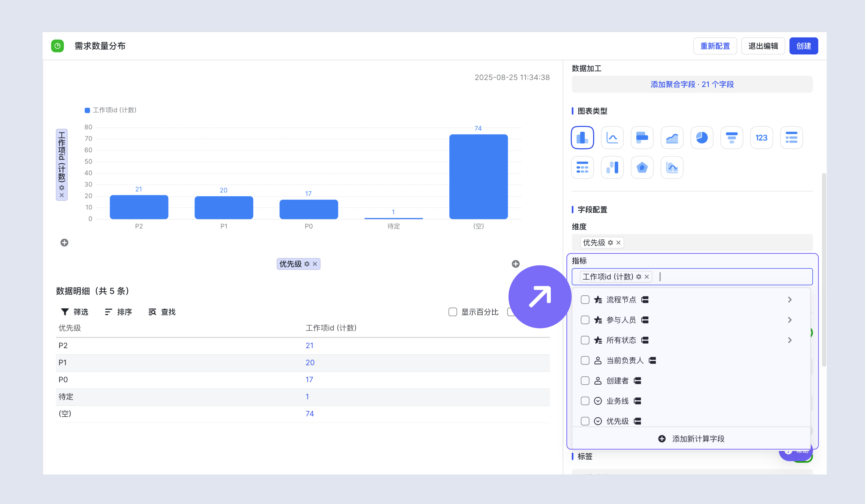Click 优先级 table column header
Screen dimensions: 865x504
click(x=70, y=328)
